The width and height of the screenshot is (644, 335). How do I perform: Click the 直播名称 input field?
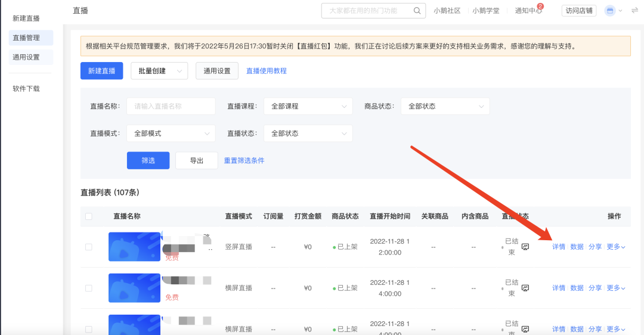tap(171, 106)
